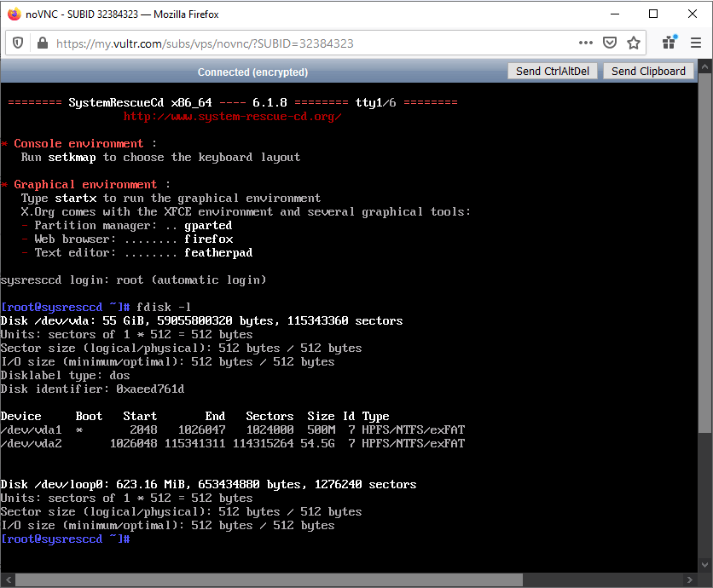Click the system-rescue-cd.org URL text
The height and width of the screenshot is (588, 713).
coord(232,117)
